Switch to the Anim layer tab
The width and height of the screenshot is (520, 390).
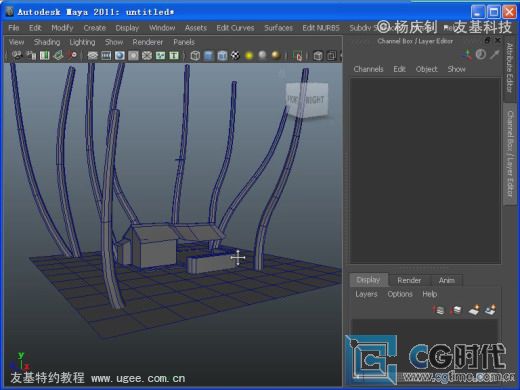(447, 280)
